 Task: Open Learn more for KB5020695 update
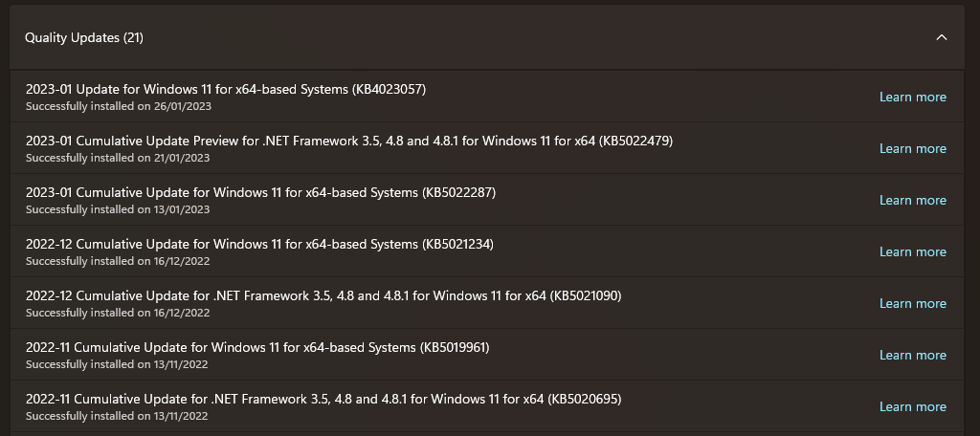click(x=912, y=406)
